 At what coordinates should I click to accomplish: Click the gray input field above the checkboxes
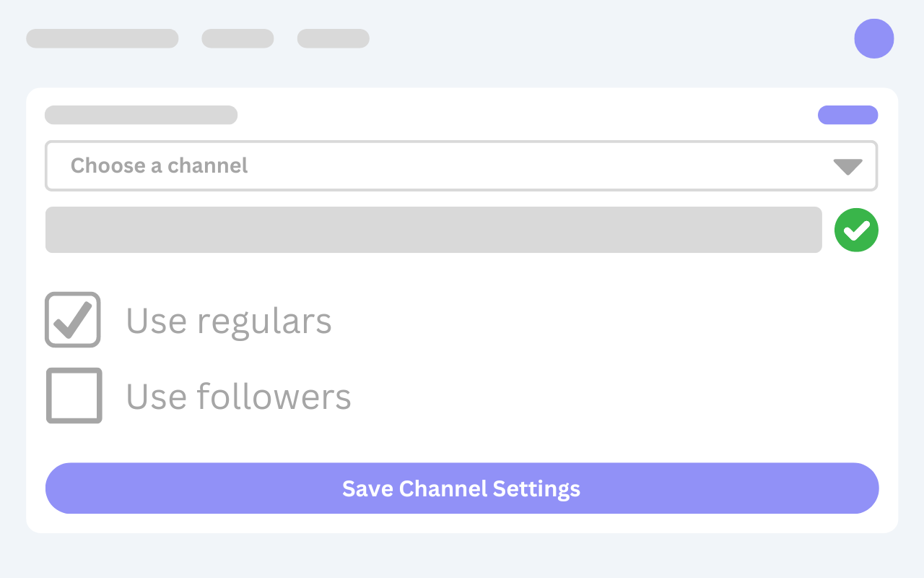coord(433,229)
